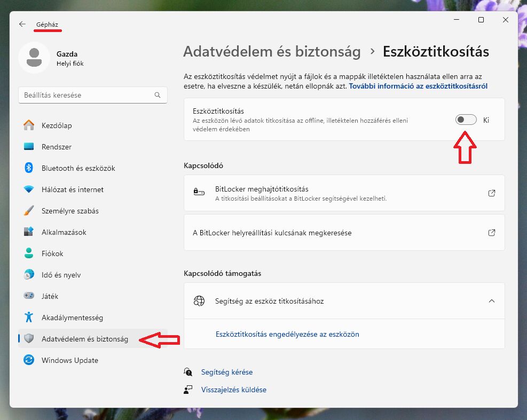Close the Gépház window

(506, 20)
